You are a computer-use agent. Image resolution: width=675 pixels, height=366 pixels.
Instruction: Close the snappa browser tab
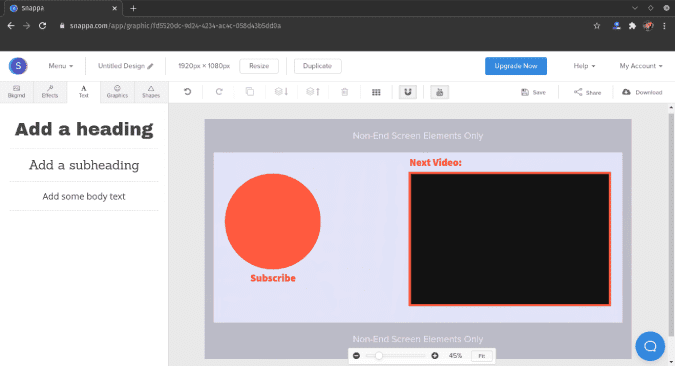click(x=115, y=8)
